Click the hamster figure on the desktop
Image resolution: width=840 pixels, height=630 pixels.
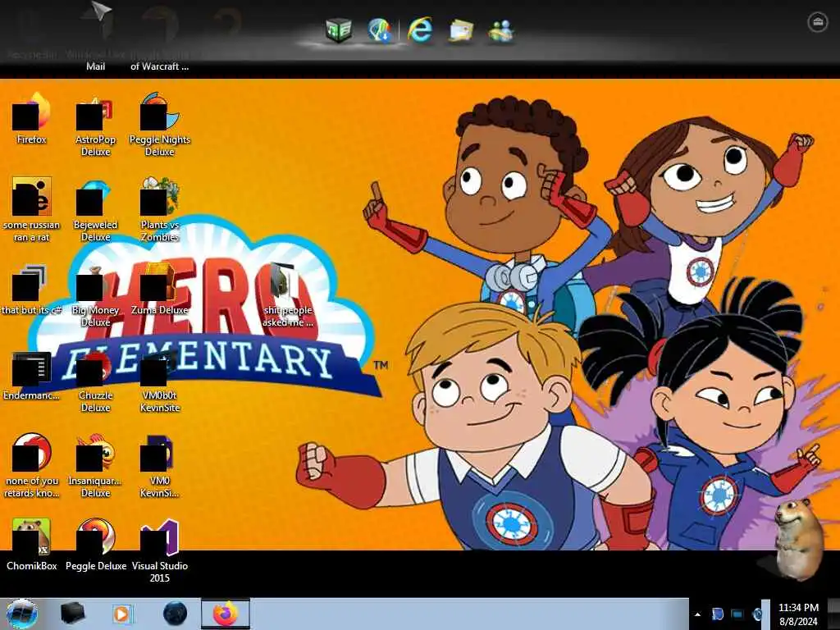(x=799, y=540)
